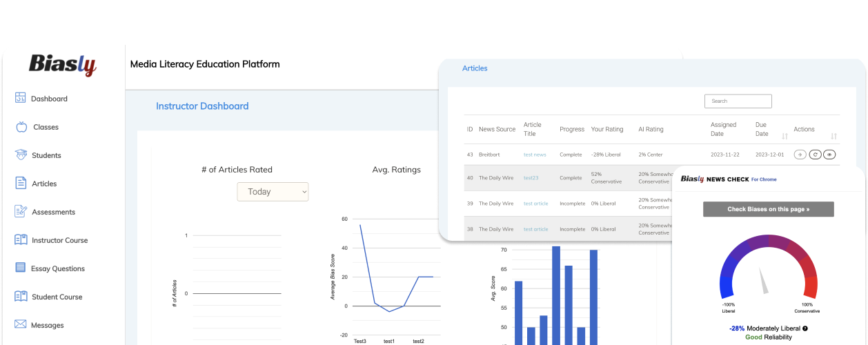Sort using the Actions column arrows
The image size is (868, 345).
[x=834, y=136]
